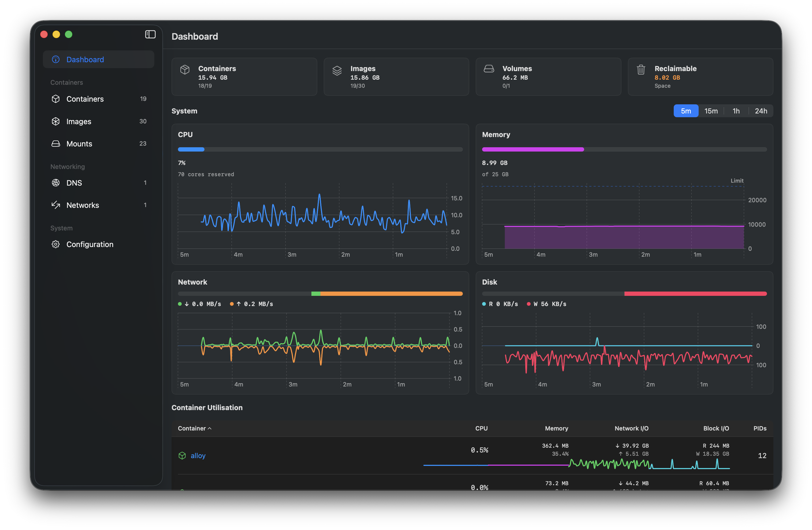
Task: Click the Volumes 66.2 MB summary card
Action: point(548,76)
